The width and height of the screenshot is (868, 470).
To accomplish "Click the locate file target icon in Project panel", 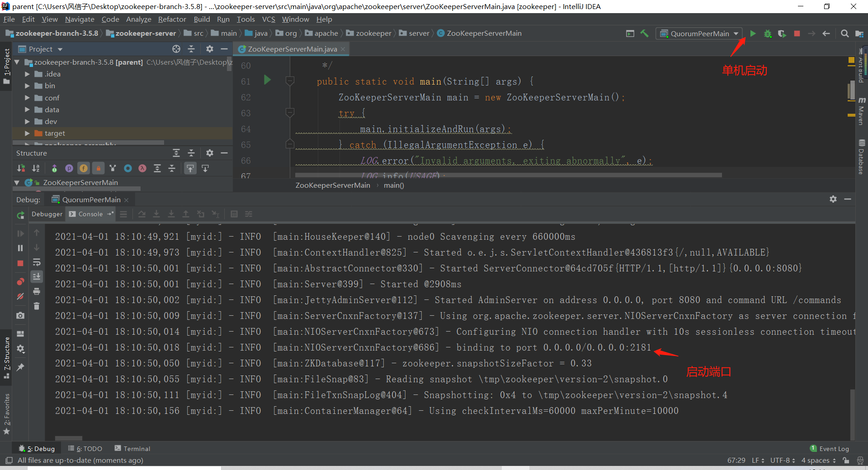I will tap(176, 49).
